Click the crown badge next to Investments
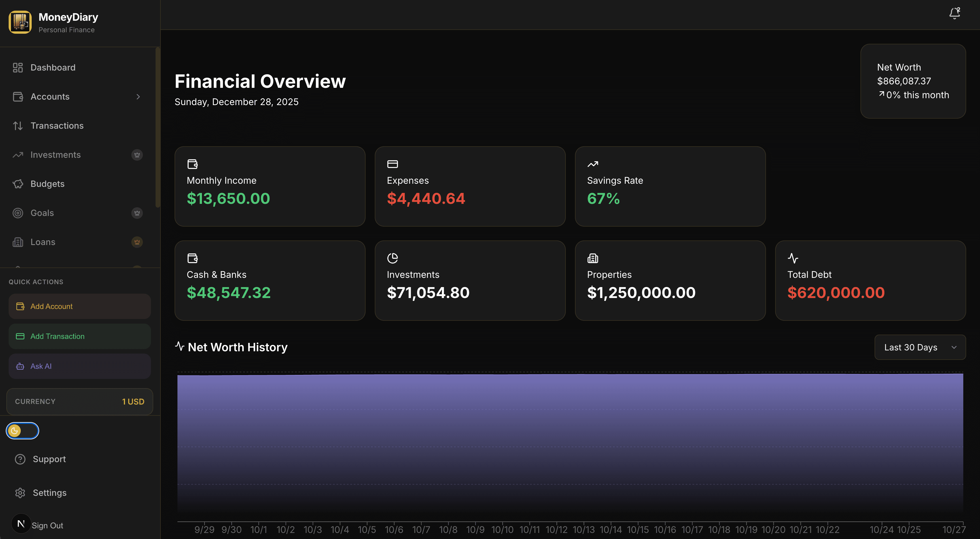Screen dimensions: 980x539 (137, 155)
